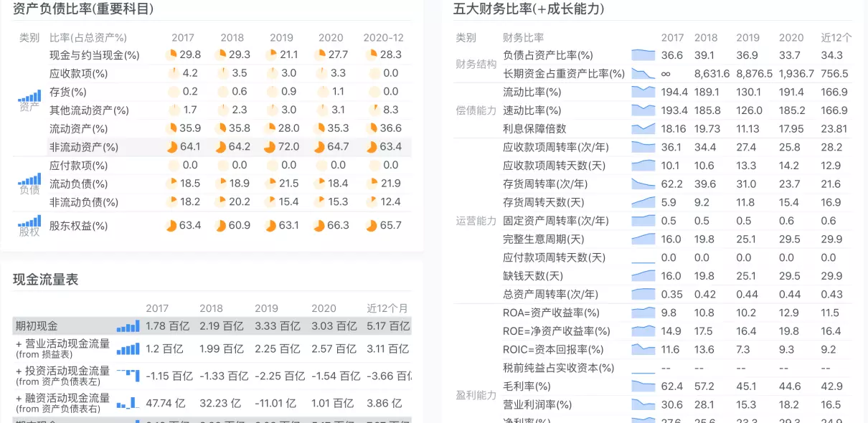The height and width of the screenshot is (423, 868).
Task: Select the value 8,876.5 in 2019 column
Action: click(755, 73)
